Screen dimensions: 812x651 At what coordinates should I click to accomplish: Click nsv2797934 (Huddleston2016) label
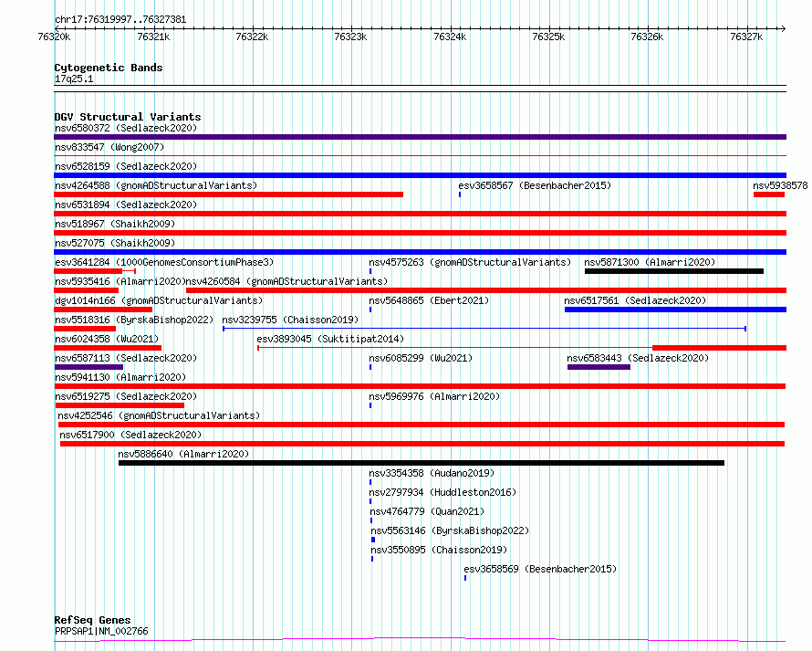tap(442, 492)
